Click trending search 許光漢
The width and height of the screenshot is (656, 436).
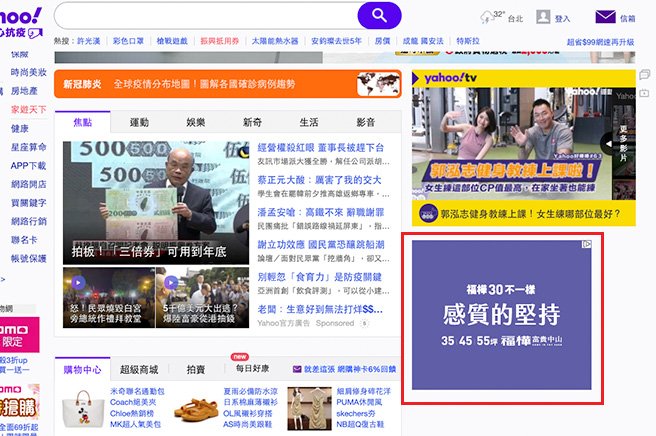(x=88, y=41)
